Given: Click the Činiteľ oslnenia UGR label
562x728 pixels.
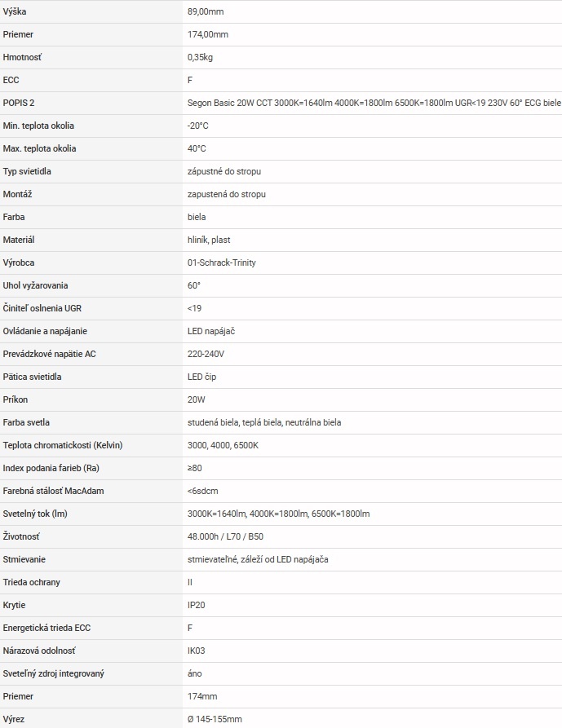Looking at the screenshot, I should (x=42, y=309).
